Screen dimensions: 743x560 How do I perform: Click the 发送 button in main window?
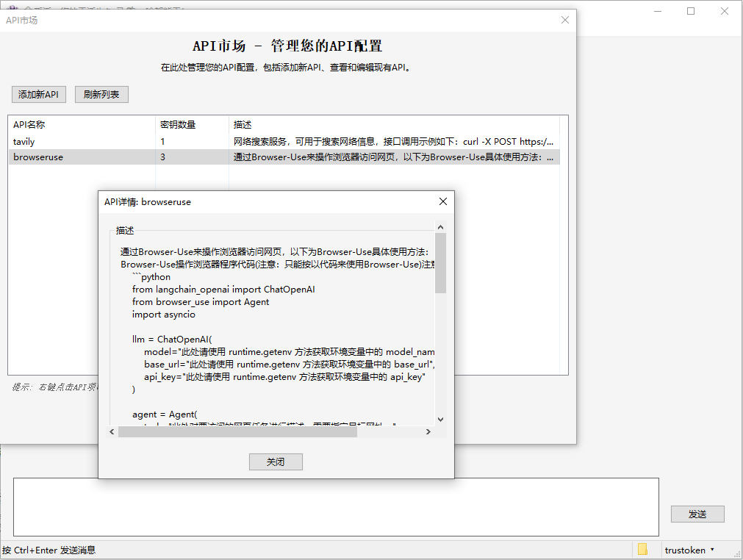click(697, 514)
